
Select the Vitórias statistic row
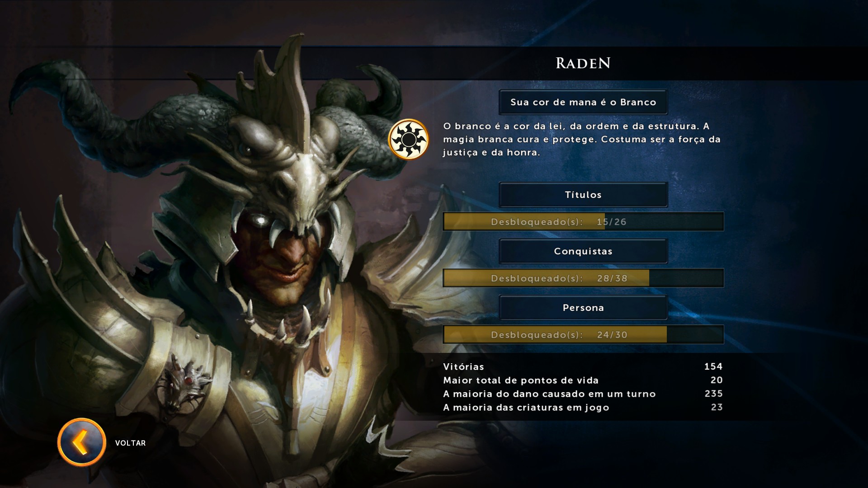click(x=583, y=366)
